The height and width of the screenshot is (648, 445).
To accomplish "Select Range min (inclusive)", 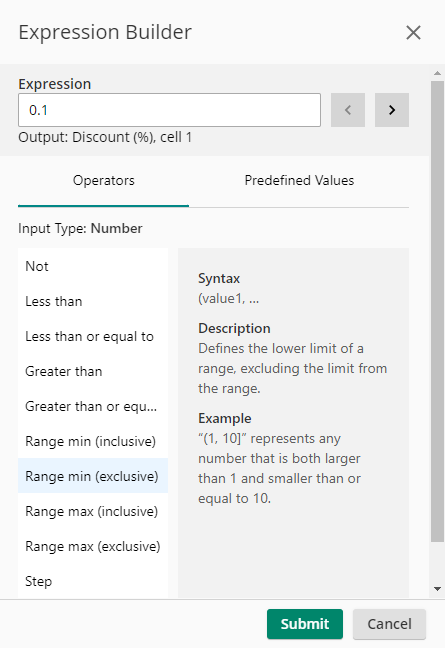I will [93, 441].
